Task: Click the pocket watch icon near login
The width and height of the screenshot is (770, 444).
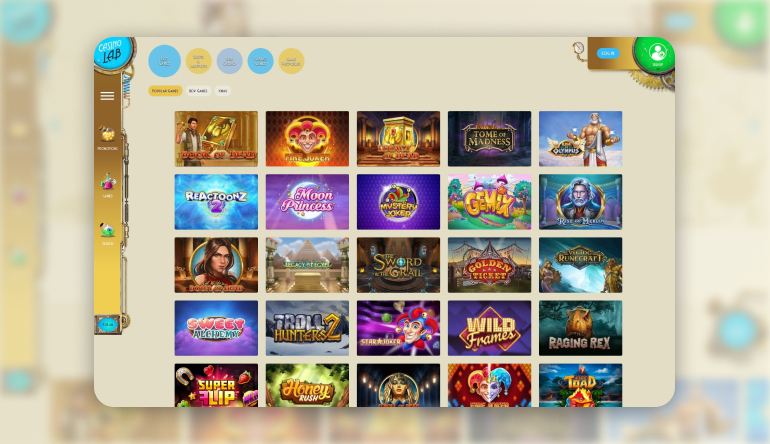Action: [578, 48]
